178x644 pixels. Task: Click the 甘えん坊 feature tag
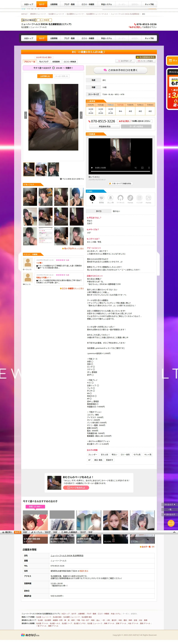(104, 454)
